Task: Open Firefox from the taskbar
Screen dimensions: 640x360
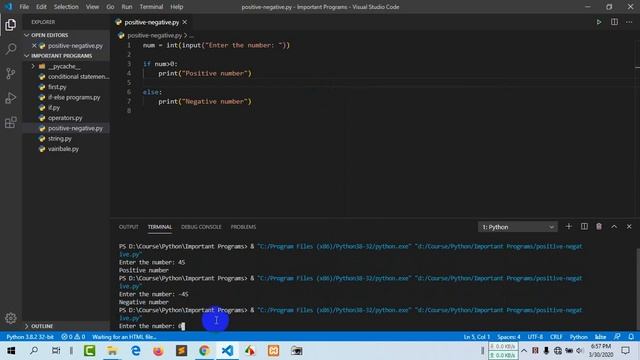Action: pyautogui.click(x=158, y=351)
